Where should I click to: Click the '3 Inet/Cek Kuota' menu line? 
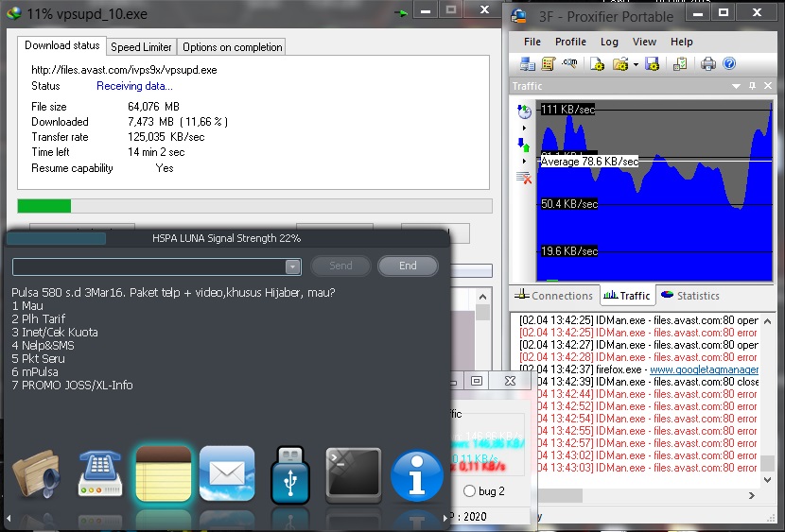pos(55,332)
